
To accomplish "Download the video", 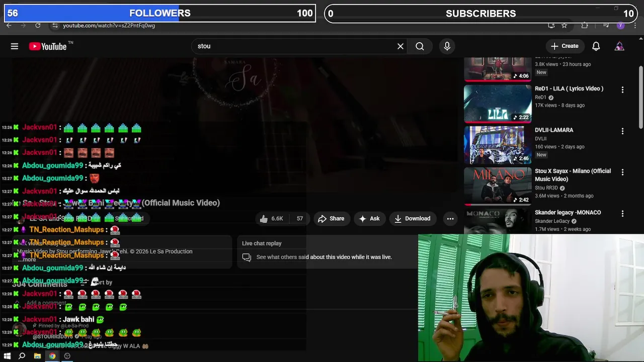I will tap(412, 219).
